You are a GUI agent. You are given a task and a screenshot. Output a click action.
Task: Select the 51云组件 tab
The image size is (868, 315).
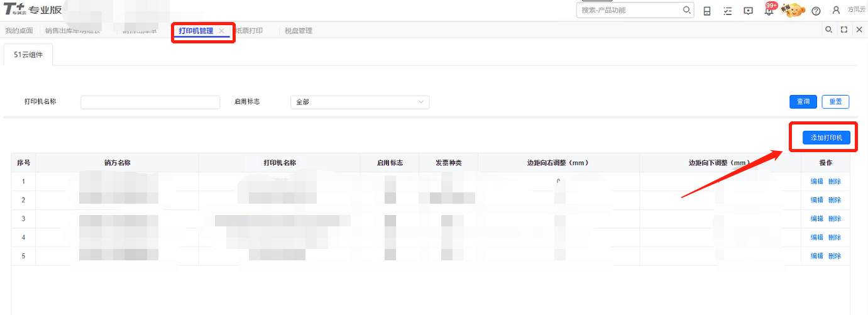point(28,55)
